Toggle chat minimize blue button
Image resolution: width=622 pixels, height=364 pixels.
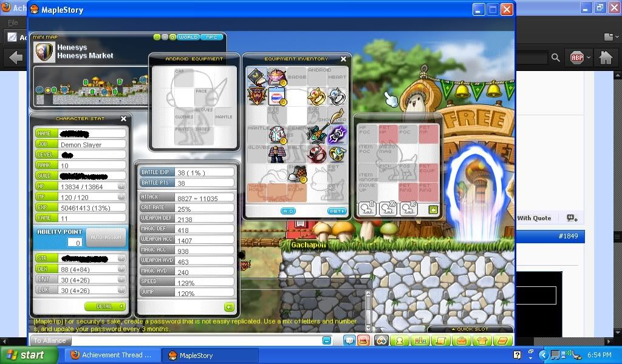tap(326, 340)
